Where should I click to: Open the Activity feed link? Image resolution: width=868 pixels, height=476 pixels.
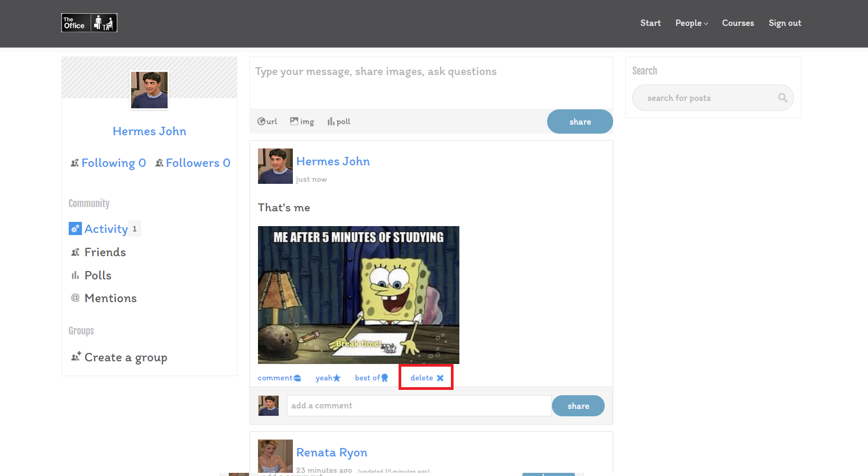tap(106, 229)
